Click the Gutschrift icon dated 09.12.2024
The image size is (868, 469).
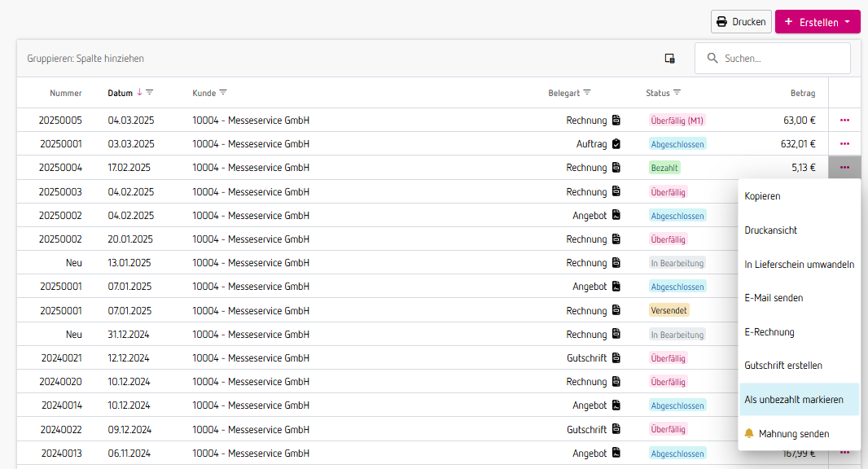point(616,429)
